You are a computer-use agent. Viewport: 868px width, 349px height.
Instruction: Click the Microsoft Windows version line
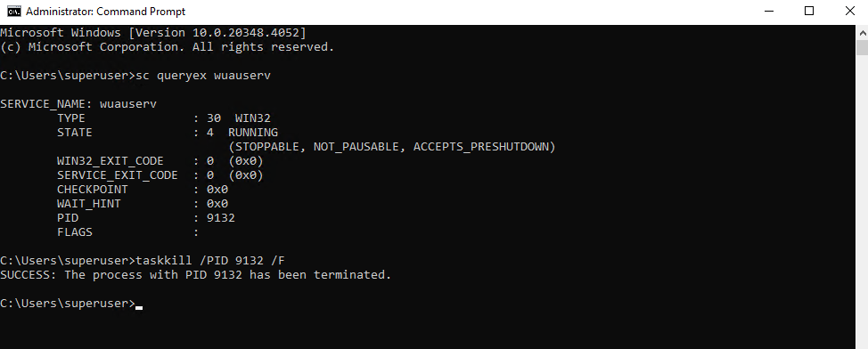[x=152, y=33]
